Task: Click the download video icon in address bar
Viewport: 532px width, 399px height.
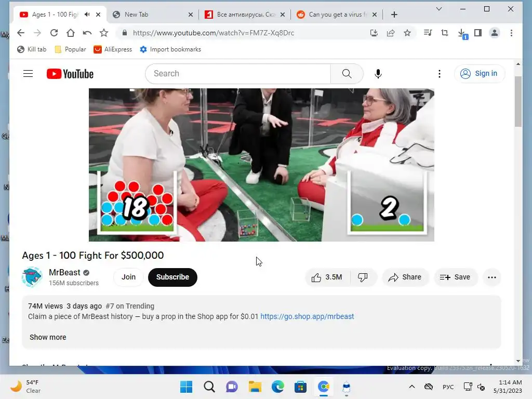Action: click(x=374, y=33)
